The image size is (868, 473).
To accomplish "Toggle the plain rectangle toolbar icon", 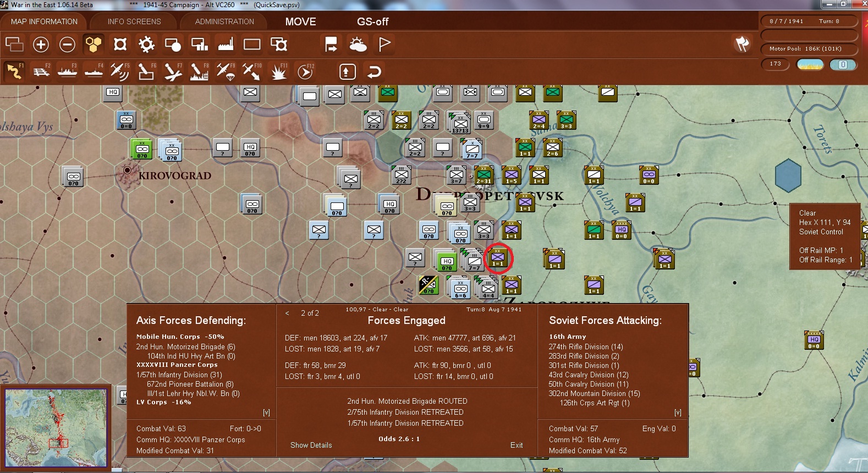I will click(252, 44).
